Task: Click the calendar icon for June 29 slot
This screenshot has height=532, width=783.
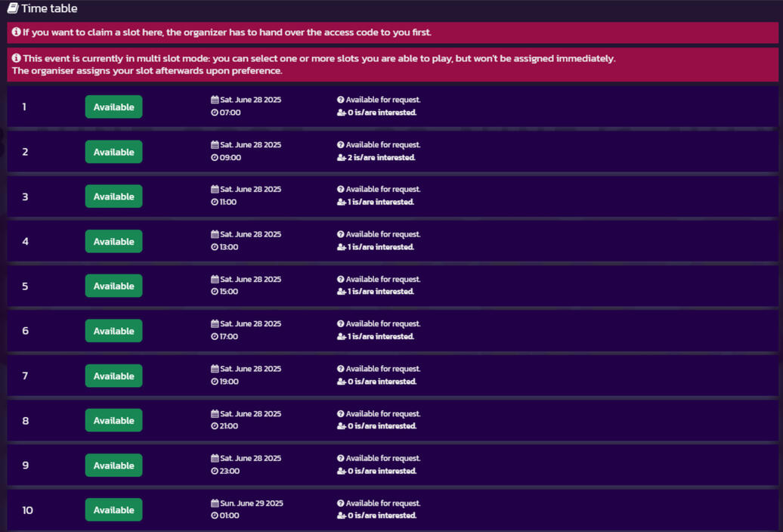Action: (215, 503)
